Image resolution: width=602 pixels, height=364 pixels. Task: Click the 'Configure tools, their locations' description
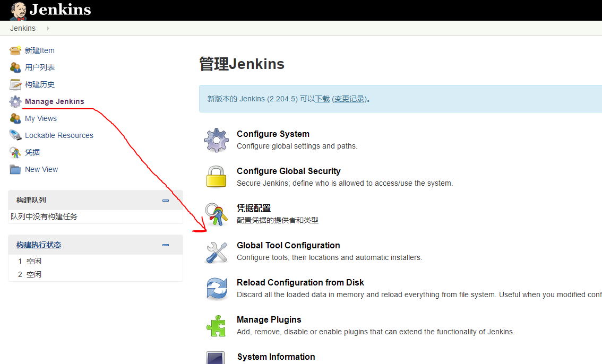330,257
